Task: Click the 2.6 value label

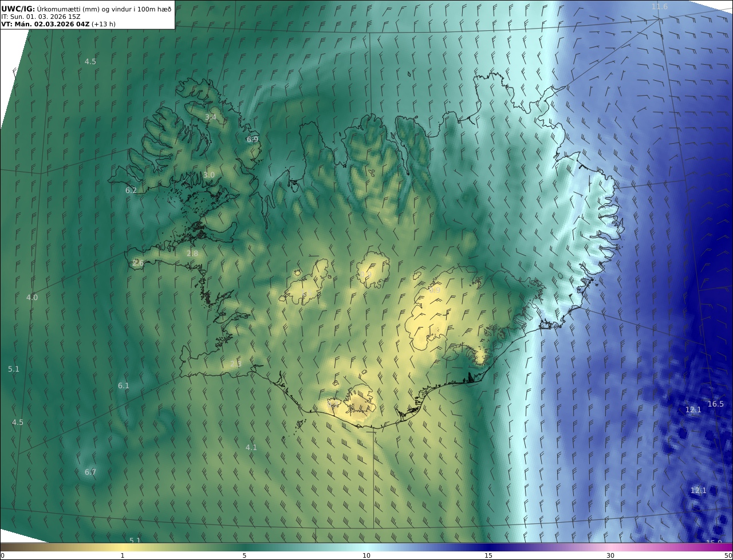Action: pyautogui.click(x=138, y=263)
